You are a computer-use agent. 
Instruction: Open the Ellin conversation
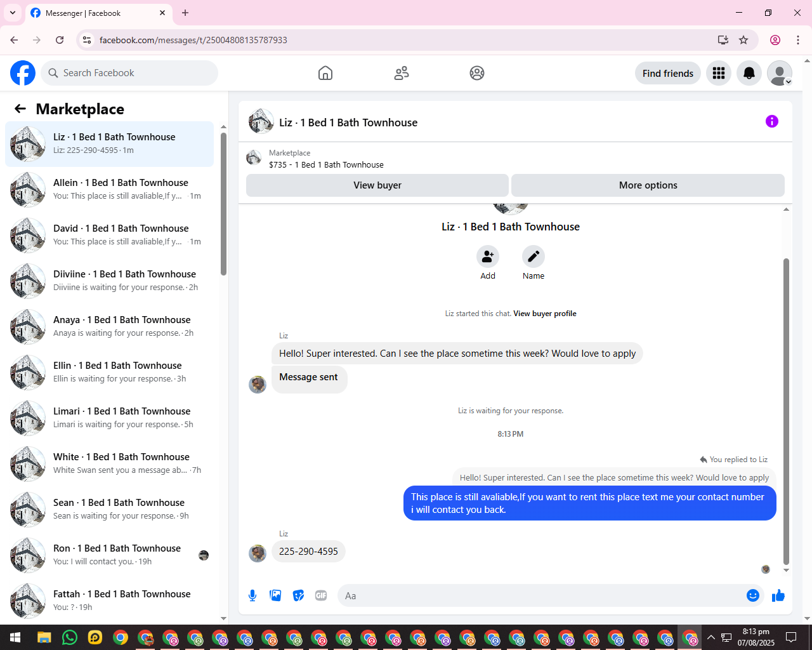coord(109,373)
